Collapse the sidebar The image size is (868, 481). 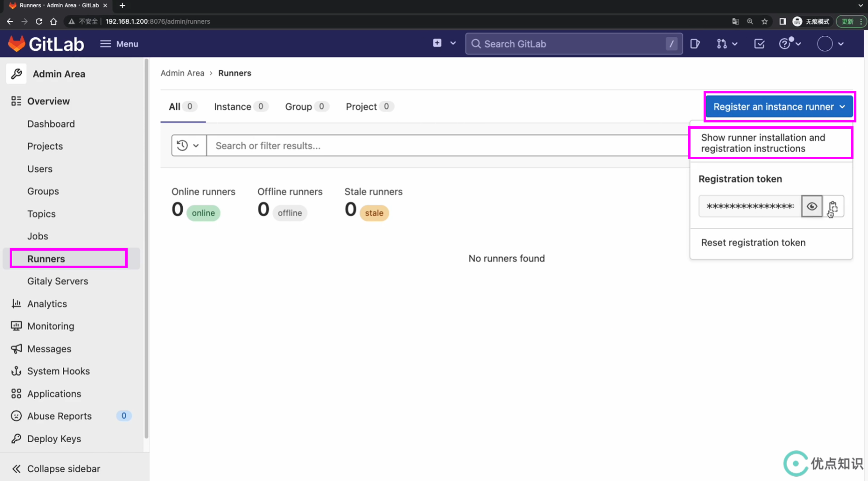56,468
